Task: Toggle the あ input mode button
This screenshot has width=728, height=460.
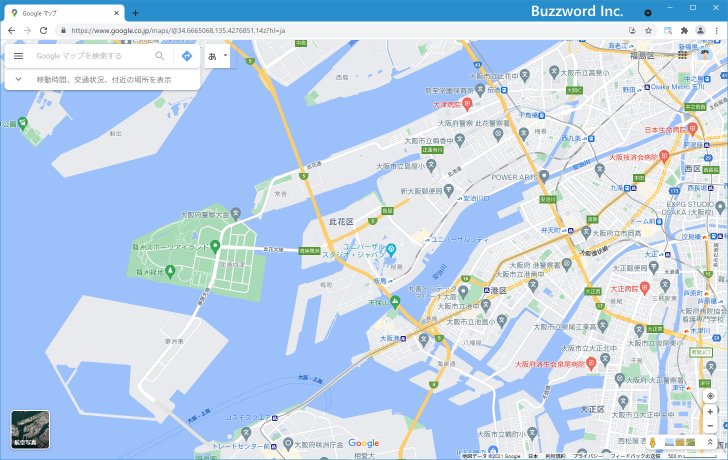Action: [x=212, y=56]
